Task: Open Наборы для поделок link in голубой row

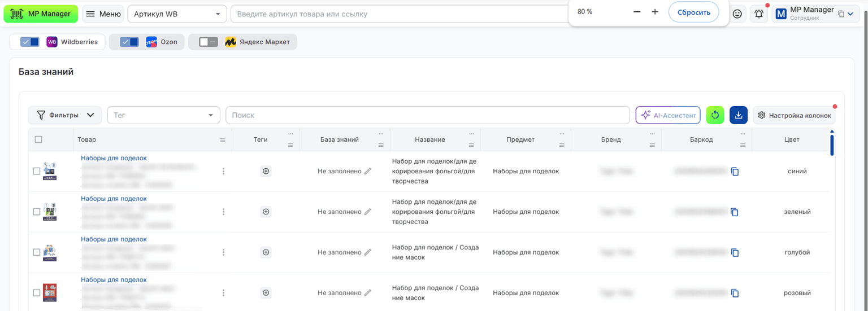Action: click(114, 239)
